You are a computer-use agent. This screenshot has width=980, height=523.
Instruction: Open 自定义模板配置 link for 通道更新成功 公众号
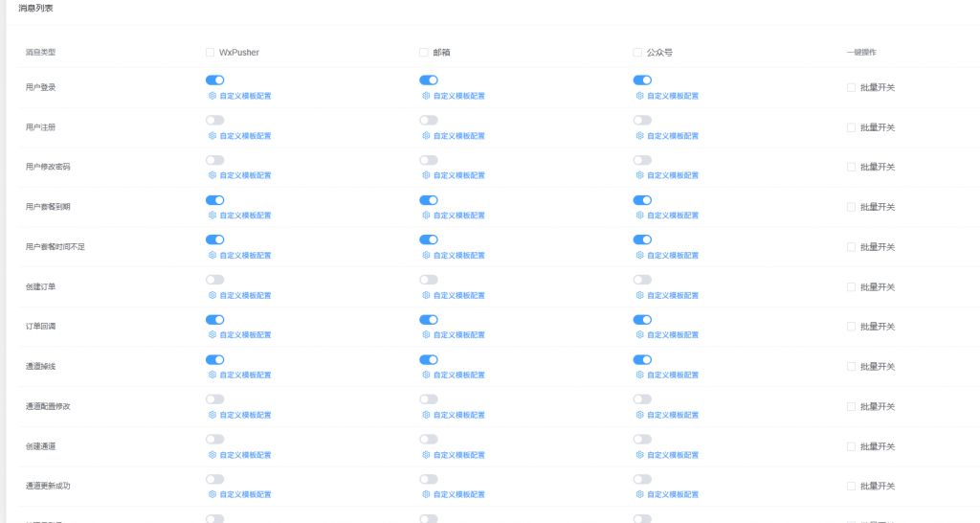[672, 494]
